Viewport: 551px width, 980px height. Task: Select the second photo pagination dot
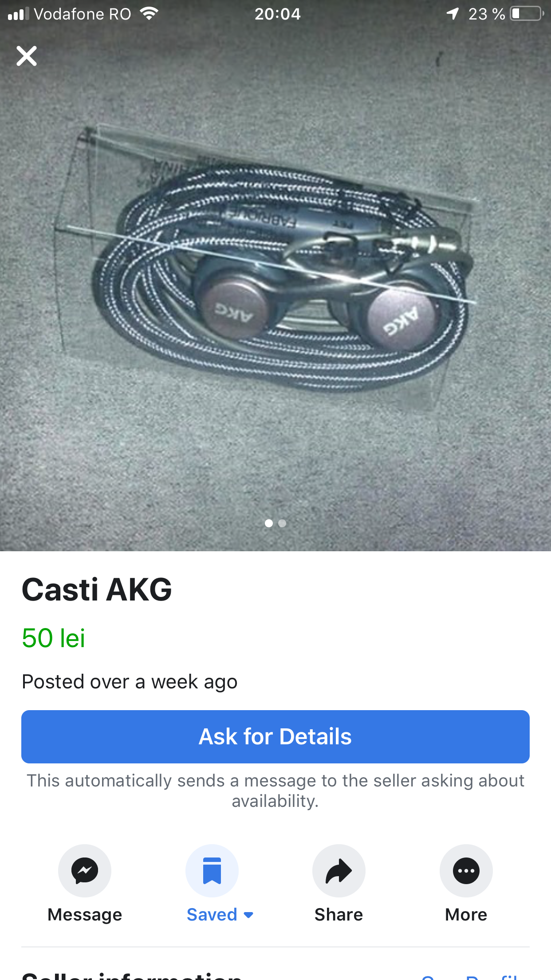282,523
